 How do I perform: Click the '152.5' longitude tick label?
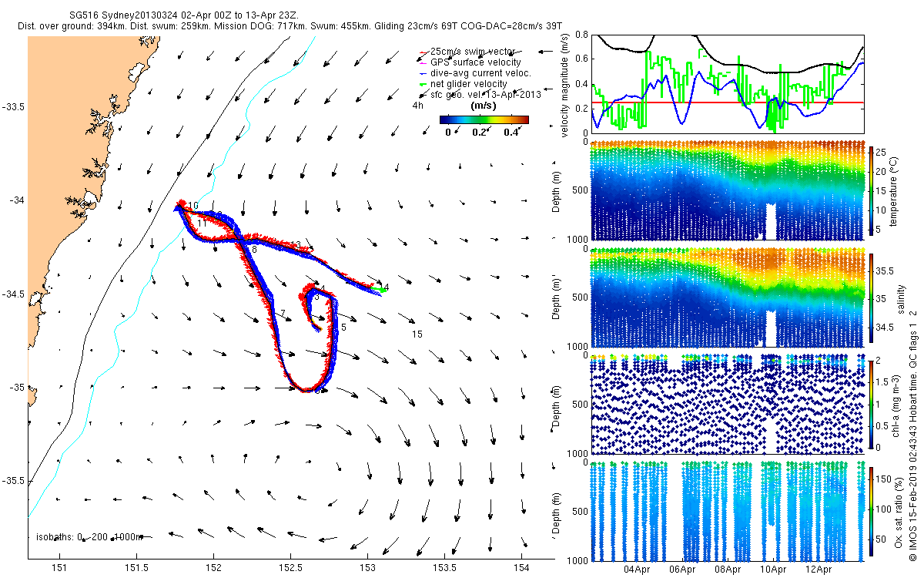(290, 569)
